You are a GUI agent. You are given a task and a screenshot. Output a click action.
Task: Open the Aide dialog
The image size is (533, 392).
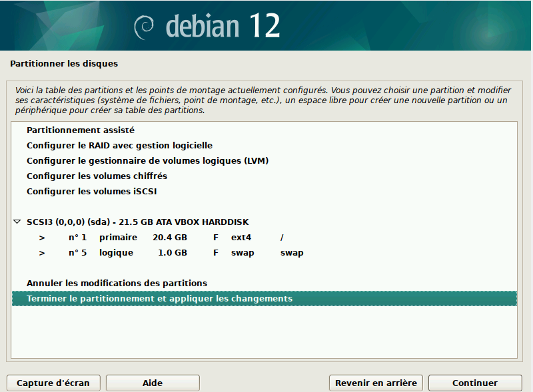click(153, 383)
